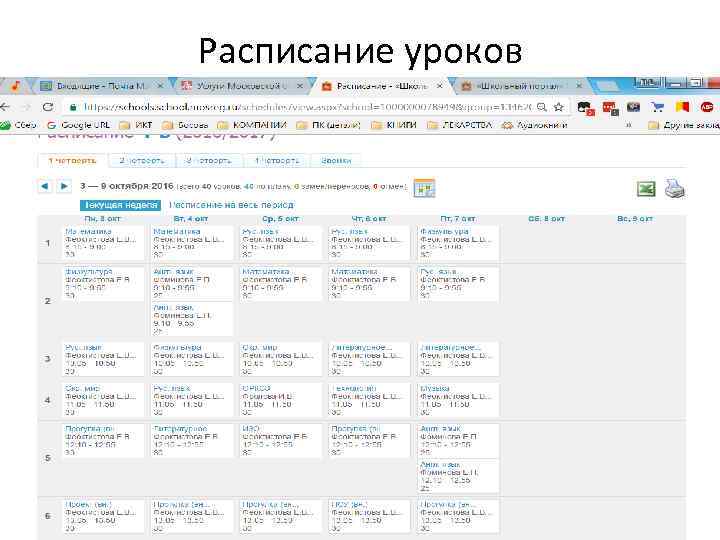Click the yellow-red flag extension icon
Screen dimensions: 720x540
[x=682, y=107]
